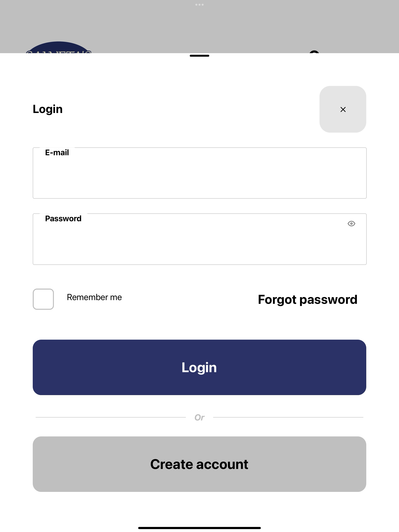Select the Remember me label text
Image resolution: width=399 pixels, height=532 pixels.
[94, 297]
